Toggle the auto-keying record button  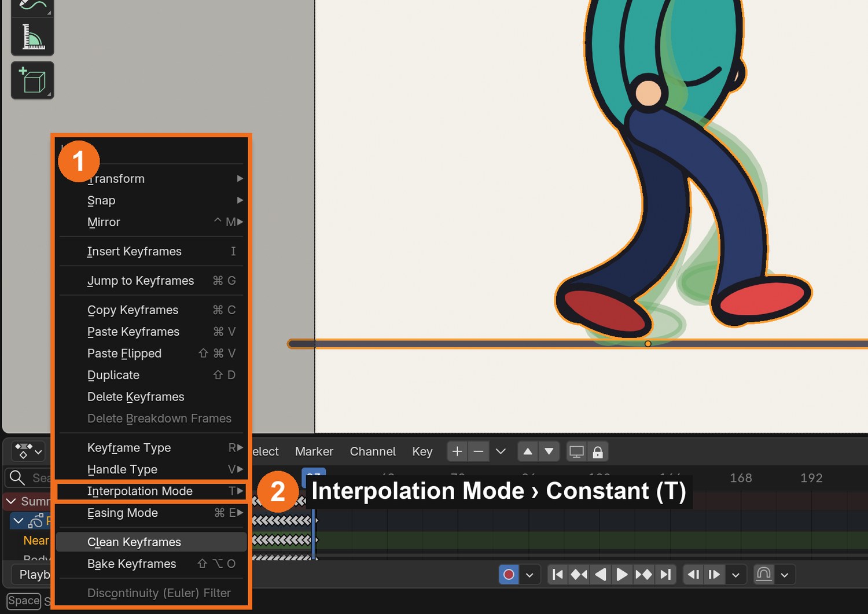click(x=509, y=574)
